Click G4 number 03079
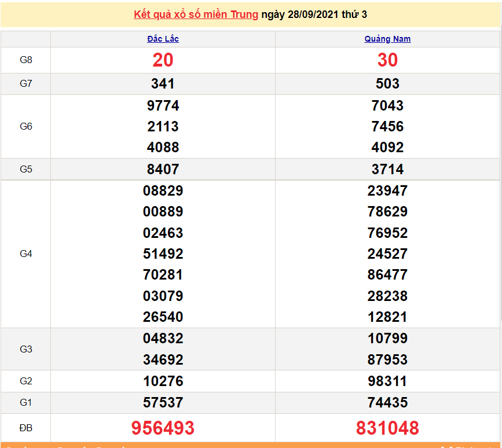 pos(163,296)
